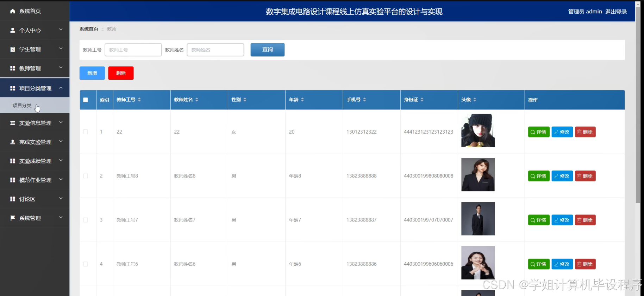The image size is (644, 296).
Task: Sort by 头像 using the column arrows
Action: pos(475,100)
